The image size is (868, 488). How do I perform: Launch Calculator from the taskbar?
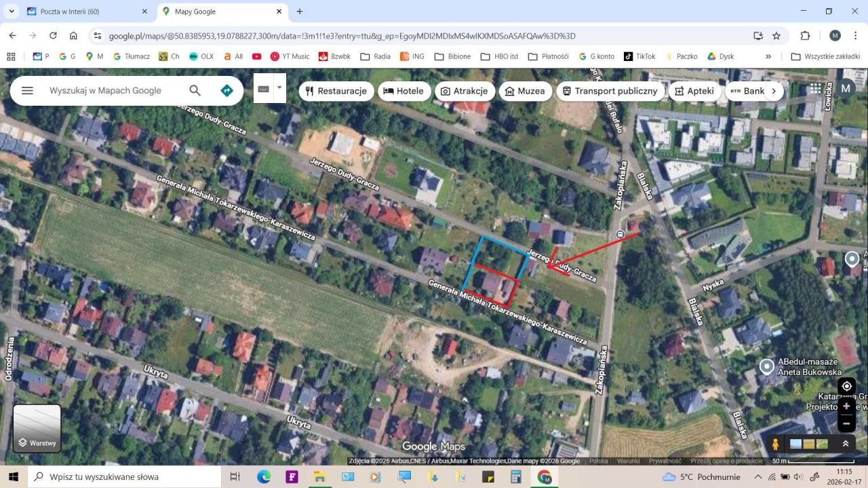(516, 476)
